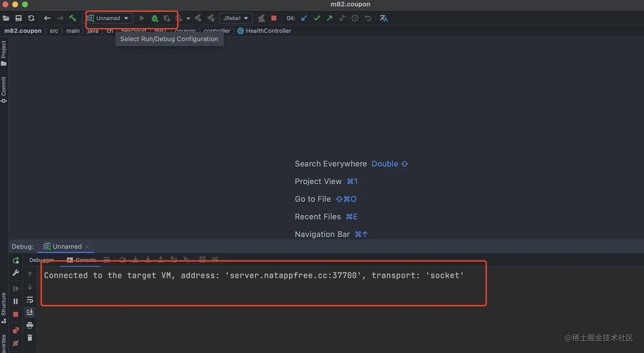Click the Step Into debug icon
The height and width of the screenshot is (353, 644).
135,260
